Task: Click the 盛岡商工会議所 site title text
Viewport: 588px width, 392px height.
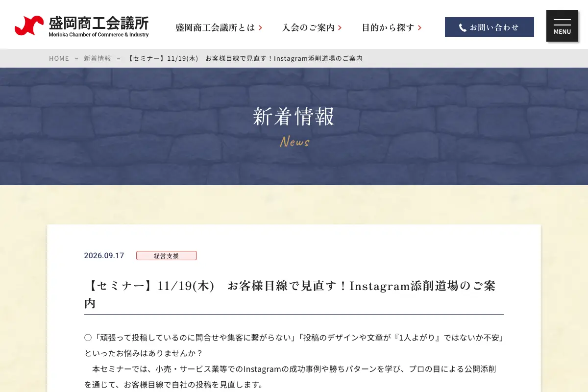Action: 98,23
